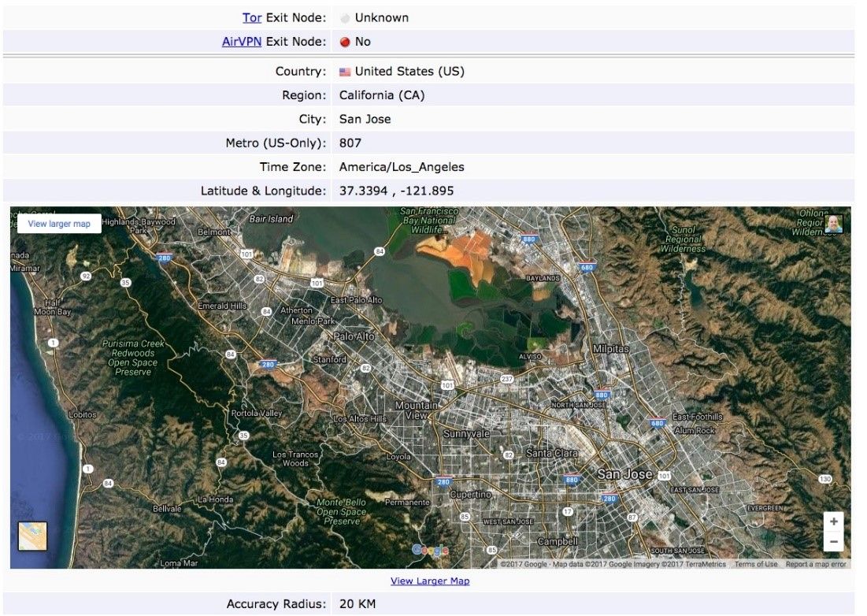
Task: Click the Milpitas label on the map
Action: (611, 348)
